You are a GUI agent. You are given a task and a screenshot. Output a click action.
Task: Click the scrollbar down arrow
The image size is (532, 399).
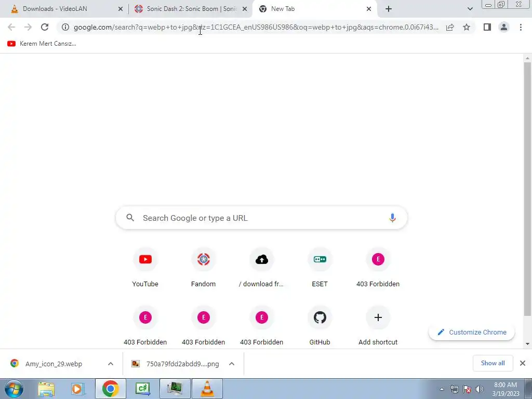pos(527,344)
